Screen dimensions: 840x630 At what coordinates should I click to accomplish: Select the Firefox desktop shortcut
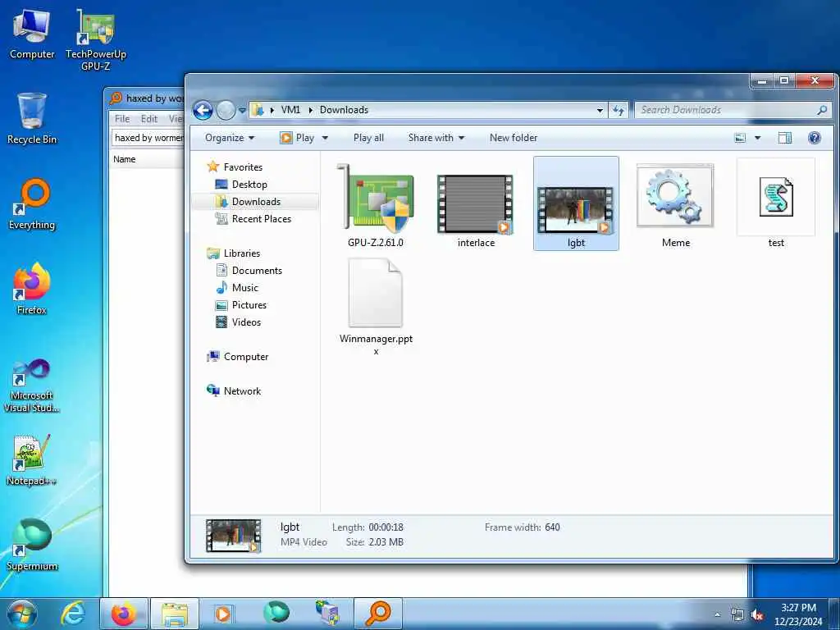[x=32, y=290]
